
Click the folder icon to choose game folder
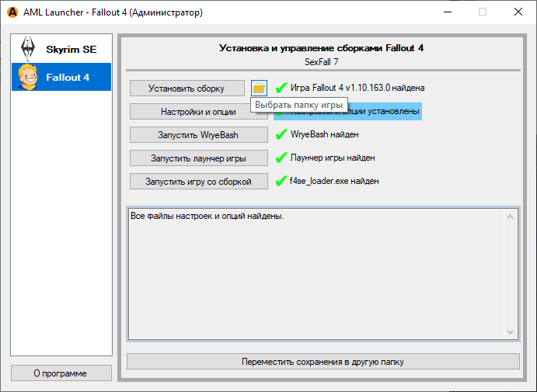(259, 88)
